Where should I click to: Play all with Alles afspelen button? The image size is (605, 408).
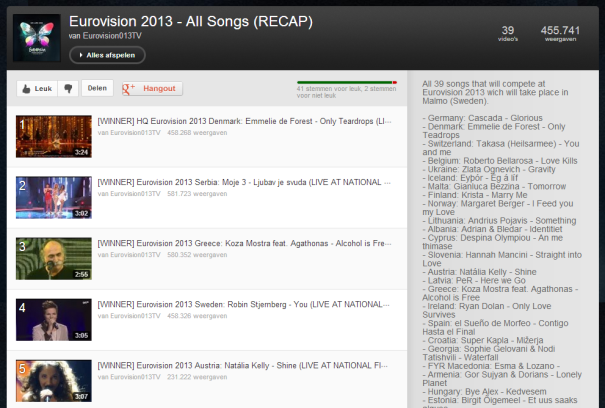pos(107,55)
